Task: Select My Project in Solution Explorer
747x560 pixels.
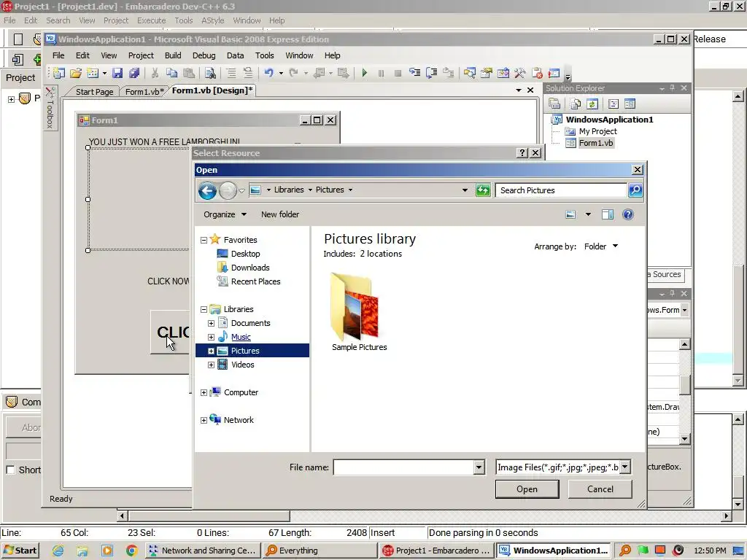Action: tap(591, 131)
